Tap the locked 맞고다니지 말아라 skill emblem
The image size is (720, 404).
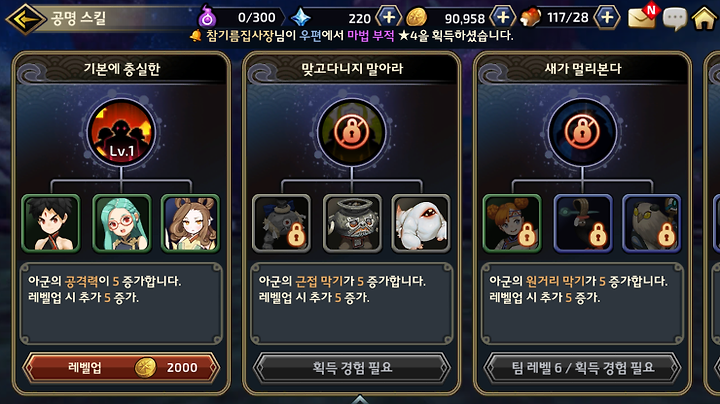coord(352,133)
